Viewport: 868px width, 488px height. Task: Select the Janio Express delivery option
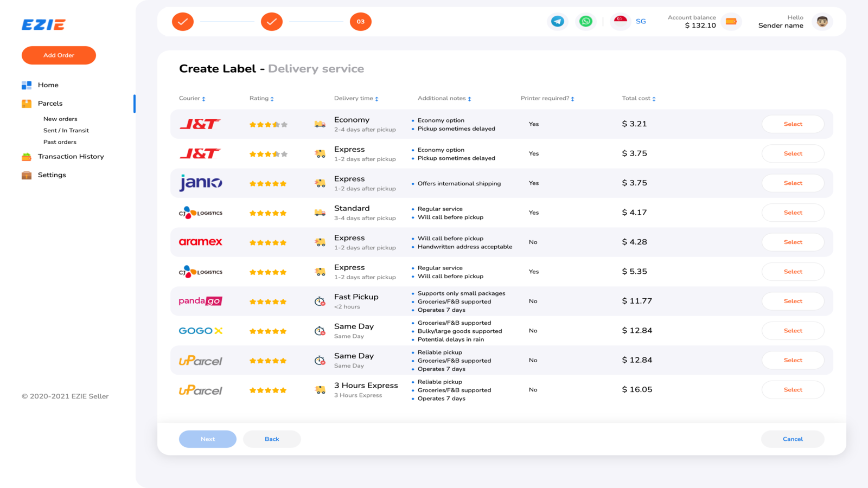(793, 183)
